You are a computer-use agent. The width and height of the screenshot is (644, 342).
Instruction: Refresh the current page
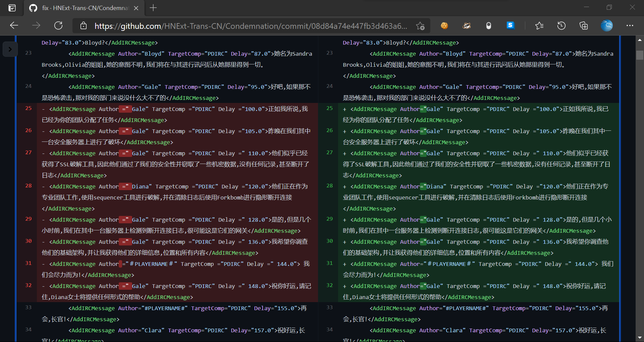click(58, 25)
